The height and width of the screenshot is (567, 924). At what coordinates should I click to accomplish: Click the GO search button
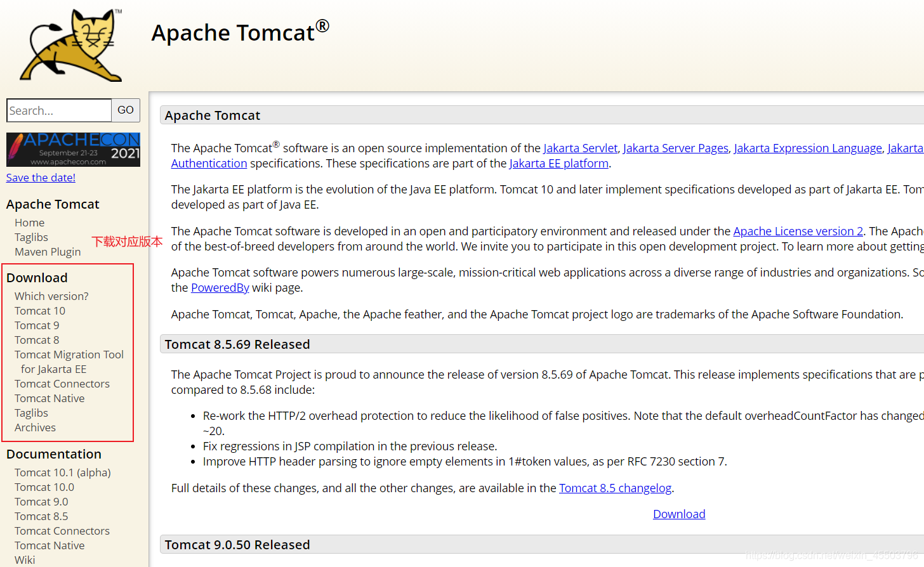click(x=126, y=110)
